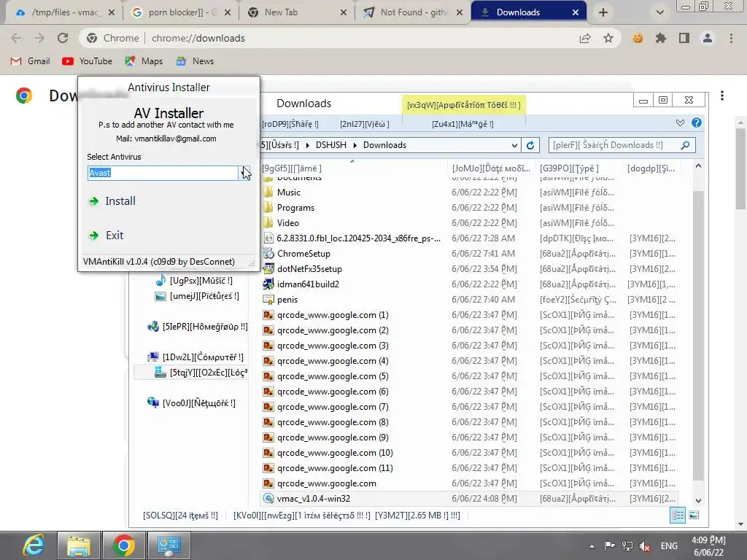Switch Explorer to details view icon
The width and height of the screenshot is (747, 560).
(x=678, y=515)
